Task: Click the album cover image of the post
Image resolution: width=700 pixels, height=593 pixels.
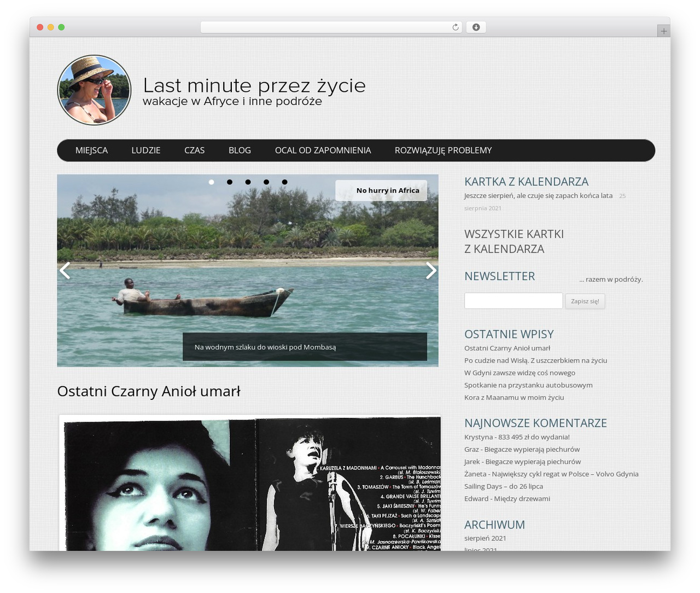Action: (249, 482)
